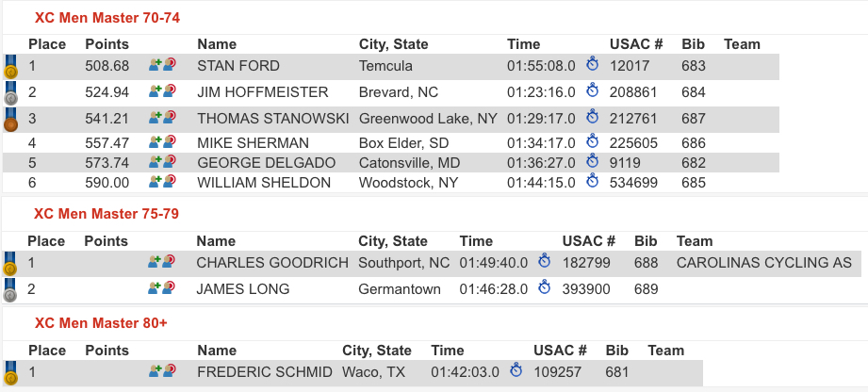Select the XC Men Master 80+ heading
868x392 pixels.
pyautogui.click(x=101, y=323)
